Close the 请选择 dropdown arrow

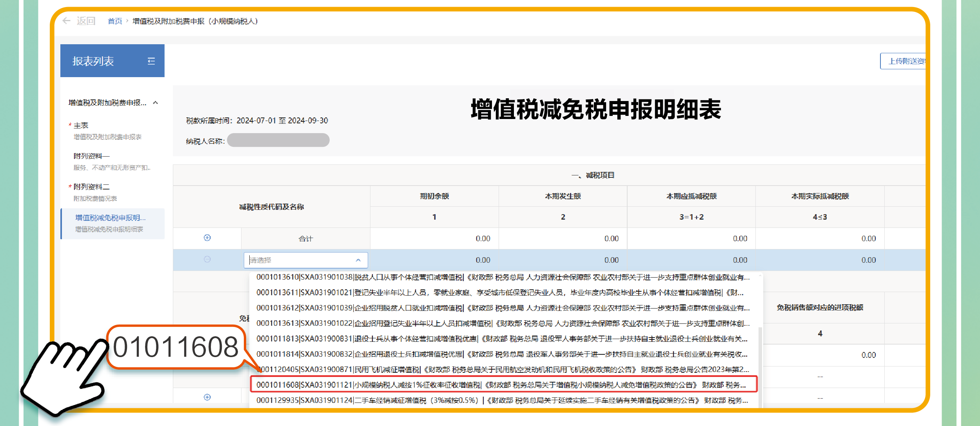[x=358, y=260]
